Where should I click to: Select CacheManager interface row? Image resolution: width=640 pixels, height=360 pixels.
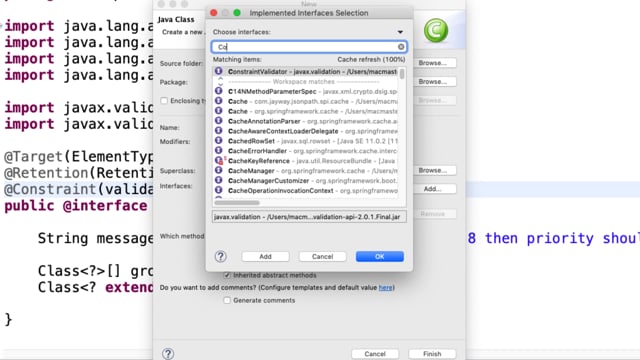pyautogui.click(x=305, y=171)
